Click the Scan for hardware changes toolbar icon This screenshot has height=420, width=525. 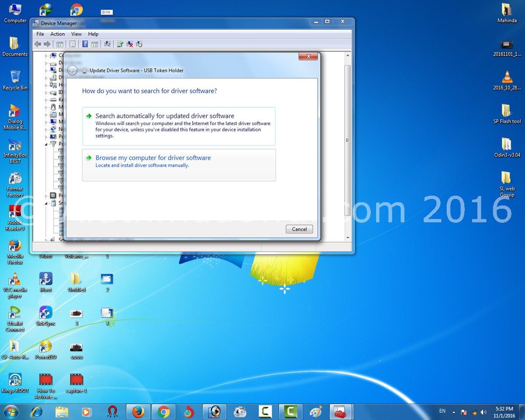click(108, 44)
